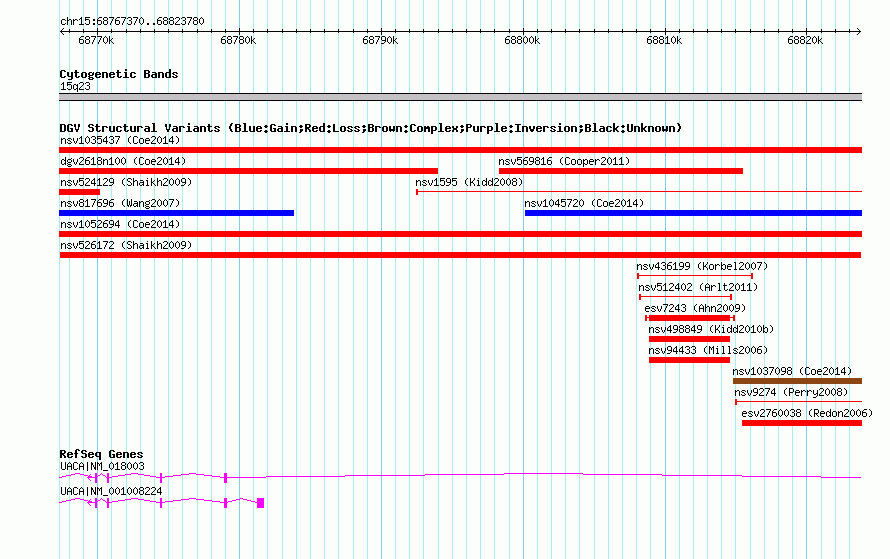
Task: Click the nsv1035437 (Coe2014) variant label
Action: [x=120, y=140]
